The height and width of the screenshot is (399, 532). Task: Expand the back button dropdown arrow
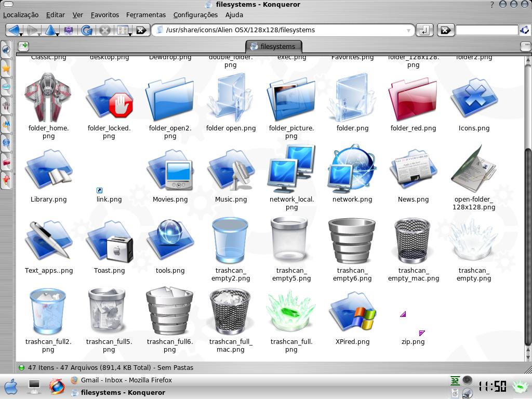point(21,34)
